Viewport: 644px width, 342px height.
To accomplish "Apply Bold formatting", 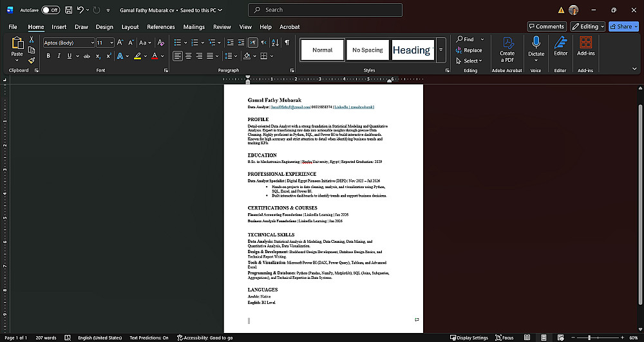I will (48, 56).
